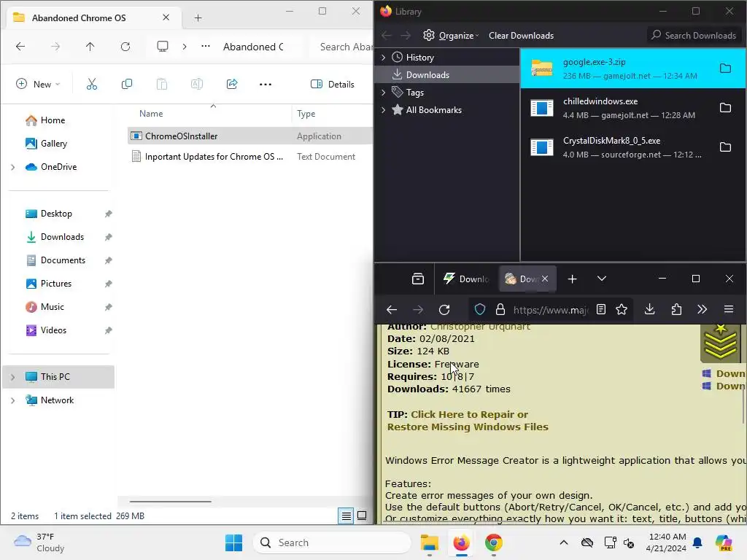Go up one folder level in File Explorer

click(90, 47)
